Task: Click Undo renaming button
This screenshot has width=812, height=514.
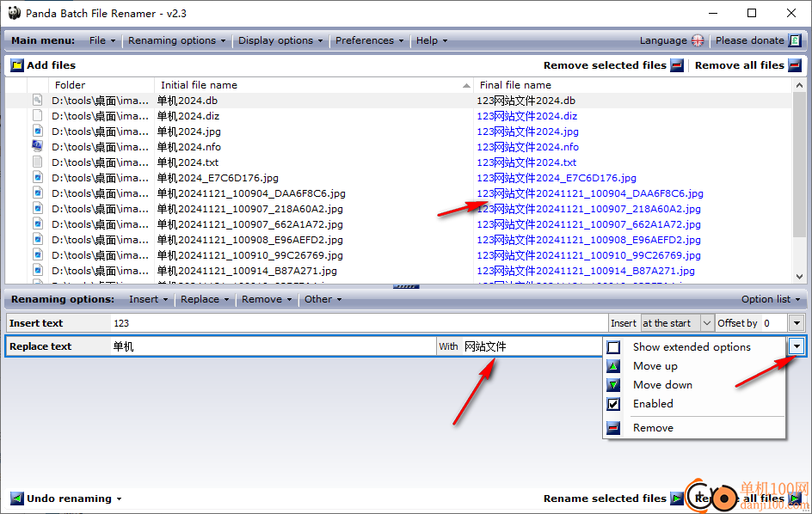Action: pyautogui.click(x=65, y=499)
